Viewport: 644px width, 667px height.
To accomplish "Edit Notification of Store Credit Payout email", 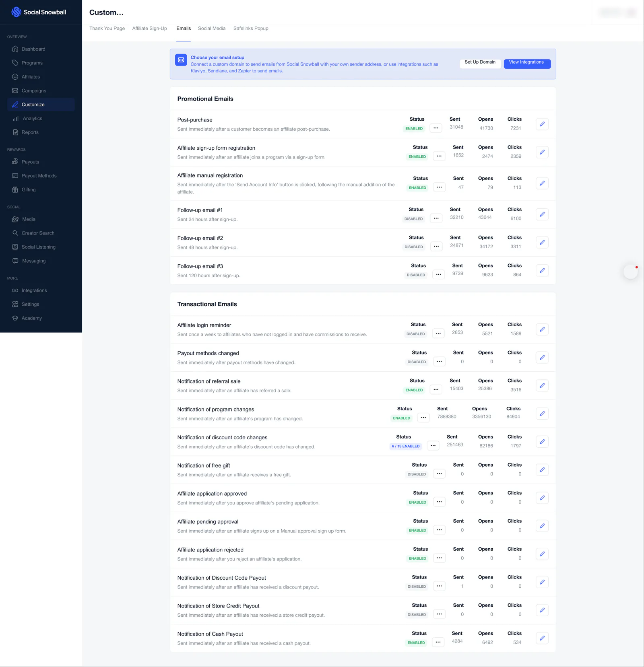I will (542, 610).
